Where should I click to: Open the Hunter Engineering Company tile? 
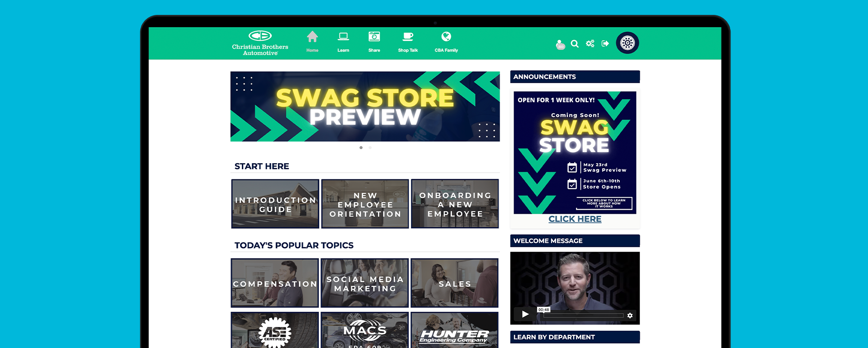[455, 330]
